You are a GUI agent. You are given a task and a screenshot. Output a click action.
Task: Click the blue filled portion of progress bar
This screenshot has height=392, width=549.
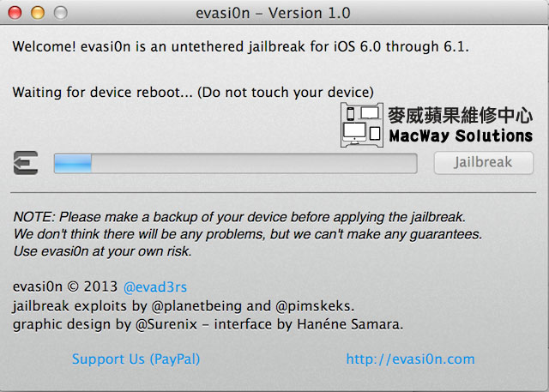pyautogui.click(x=73, y=163)
